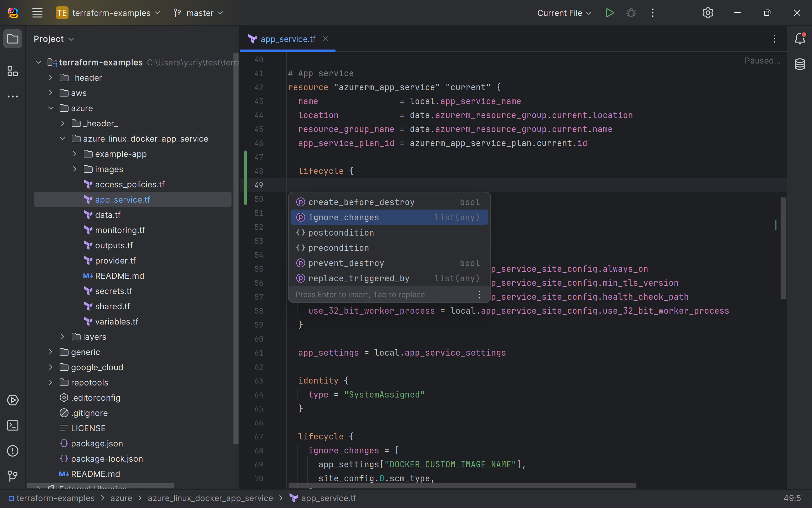Image resolution: width=812 pixels, height=508 pixels.
Task: Choose precondition completion item
Action: 389,248
